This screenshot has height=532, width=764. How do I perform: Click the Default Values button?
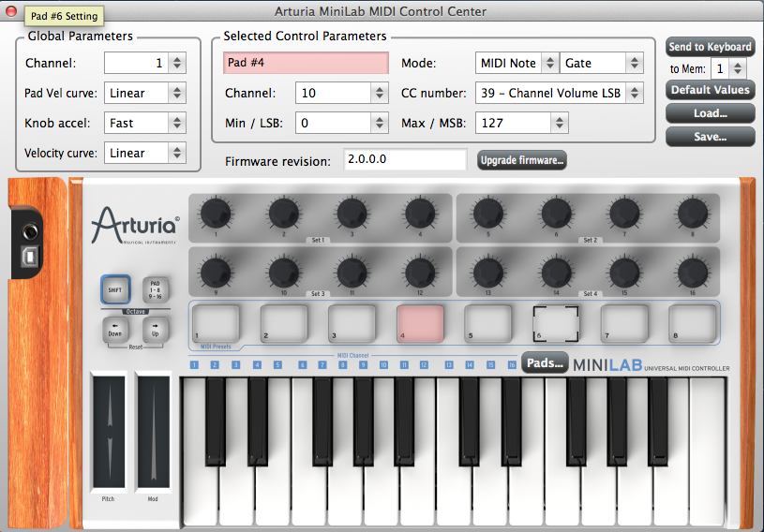click(x=710, y=90)
